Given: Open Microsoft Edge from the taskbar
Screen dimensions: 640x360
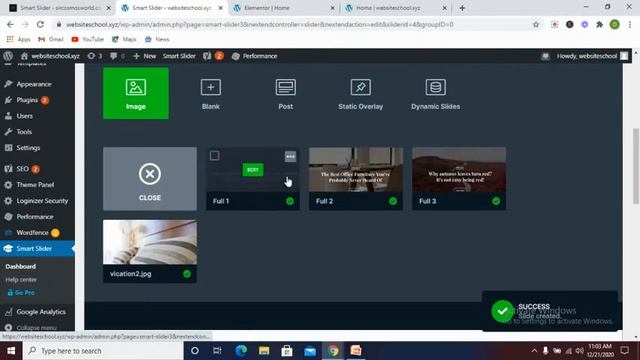Looking at the screenshot, I should coord(241,351).
